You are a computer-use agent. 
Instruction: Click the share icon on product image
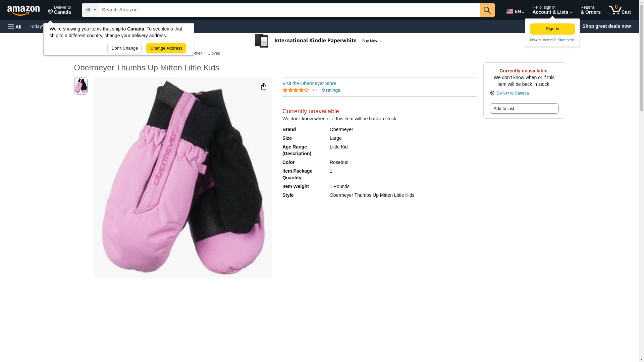pyautogui.click(x=264, y=86)
